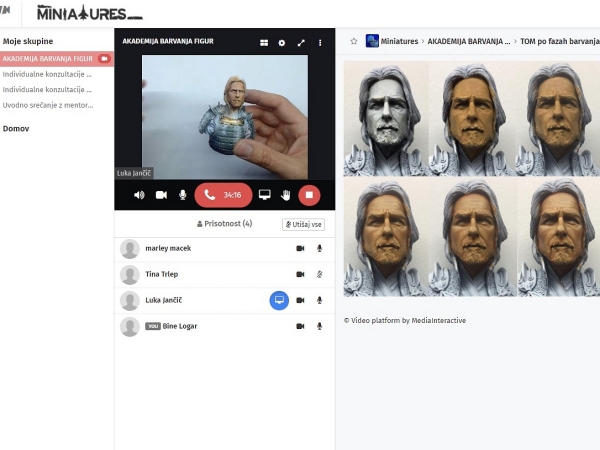
Task: Toggle your microphone in the call bar
Action: [182, 195]
